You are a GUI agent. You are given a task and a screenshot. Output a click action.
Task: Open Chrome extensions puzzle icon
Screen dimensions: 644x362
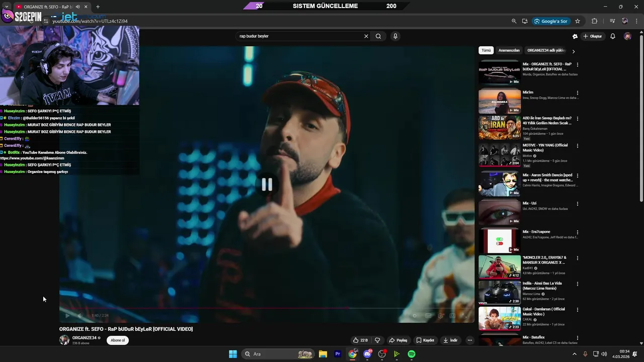(595, 21)
